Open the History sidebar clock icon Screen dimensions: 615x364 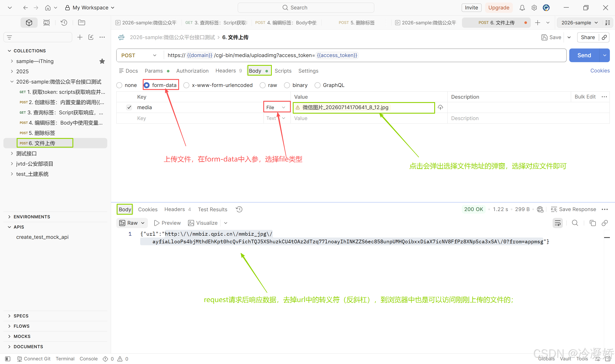[x=64, y=23]
